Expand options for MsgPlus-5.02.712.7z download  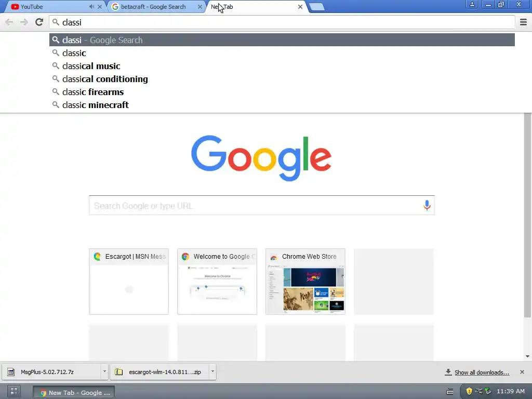click(104, 372)
